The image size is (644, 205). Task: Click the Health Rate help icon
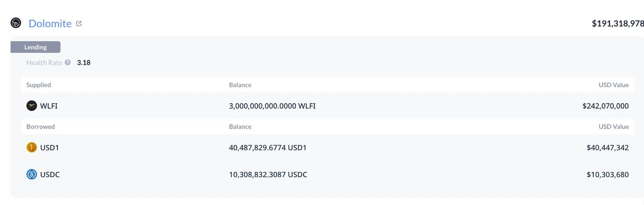click(x=67, y=62)
